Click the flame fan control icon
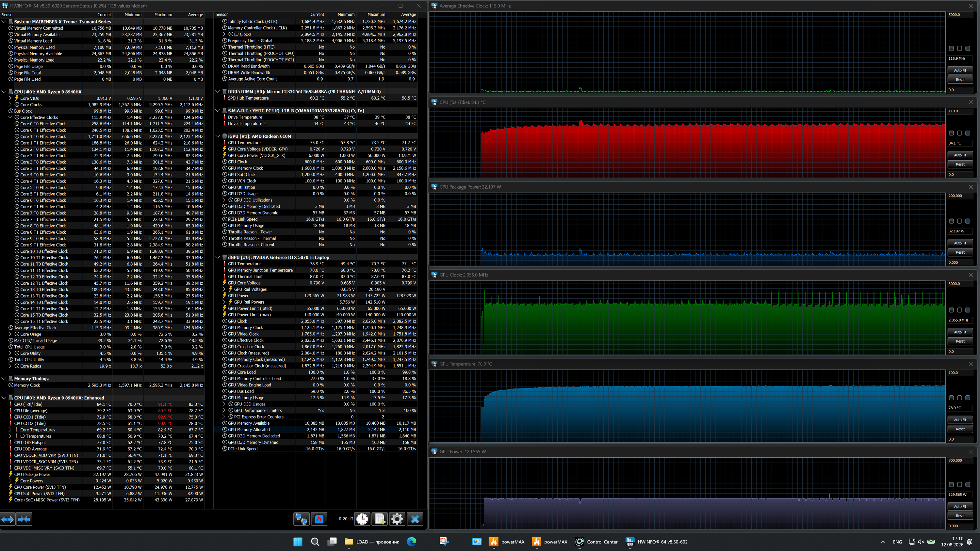The height and width of the screenshot is (551, 980). point(319,519)
